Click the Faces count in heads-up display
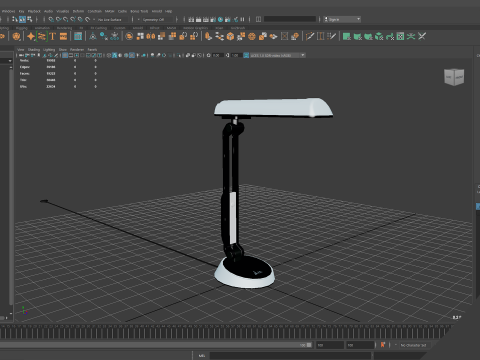 pos(51,73)
